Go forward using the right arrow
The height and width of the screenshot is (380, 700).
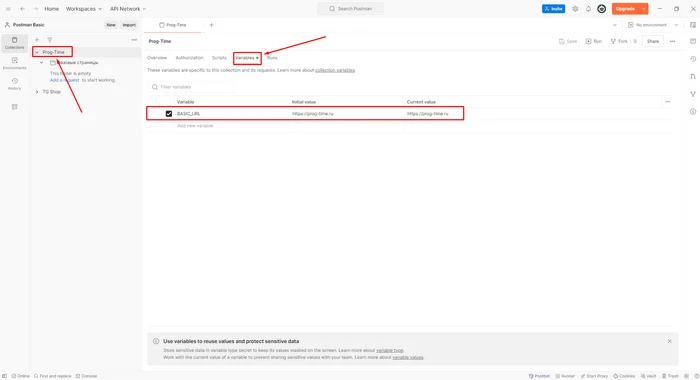(x=35, y=9)
